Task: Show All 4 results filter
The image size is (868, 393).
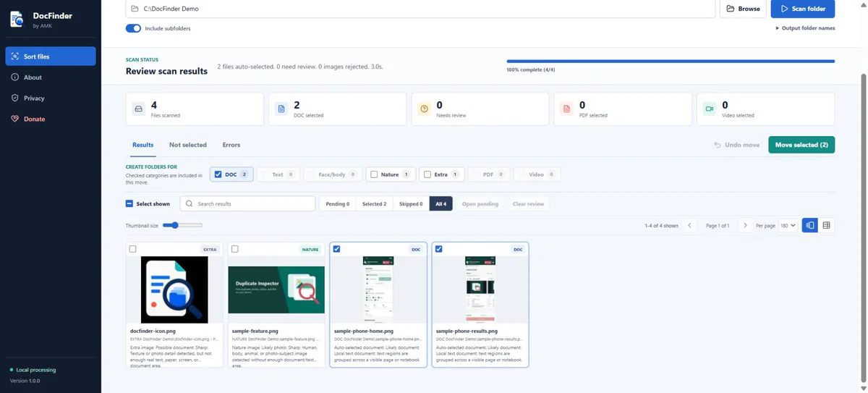Action: pos(441,204)
